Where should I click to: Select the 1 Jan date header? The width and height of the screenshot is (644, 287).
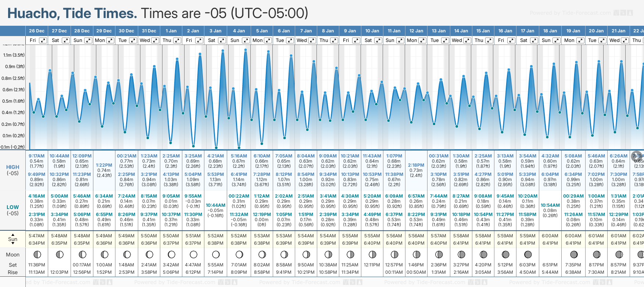[x=171, y=31]
